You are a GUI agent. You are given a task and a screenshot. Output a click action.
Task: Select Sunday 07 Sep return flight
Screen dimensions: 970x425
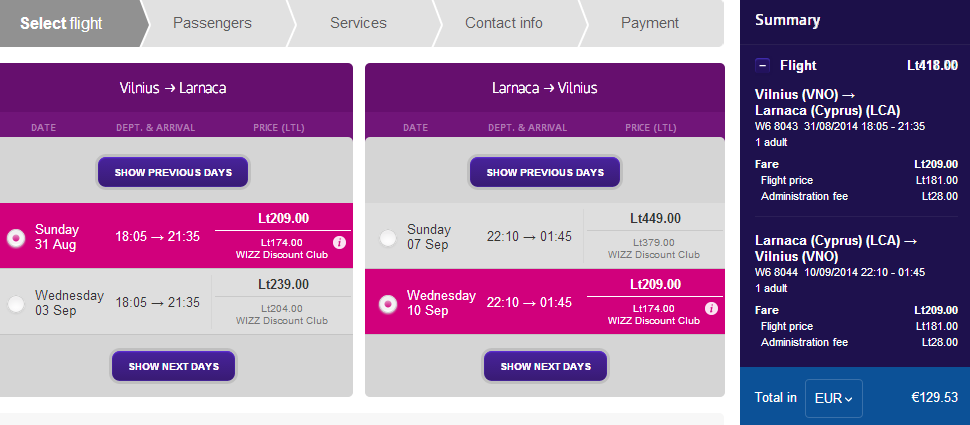tap(388, 238)
